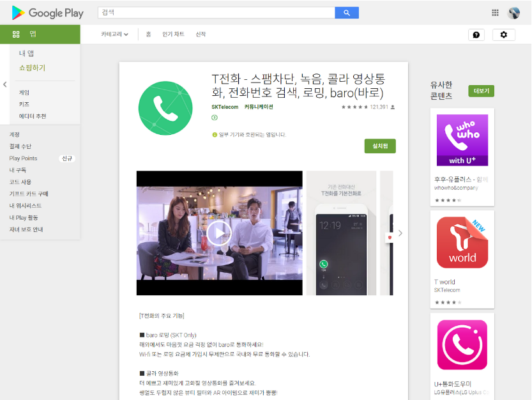Viewport: 532px width, 400px height.
Task: Click the whowho&company developer name
Action: [455, 188]
